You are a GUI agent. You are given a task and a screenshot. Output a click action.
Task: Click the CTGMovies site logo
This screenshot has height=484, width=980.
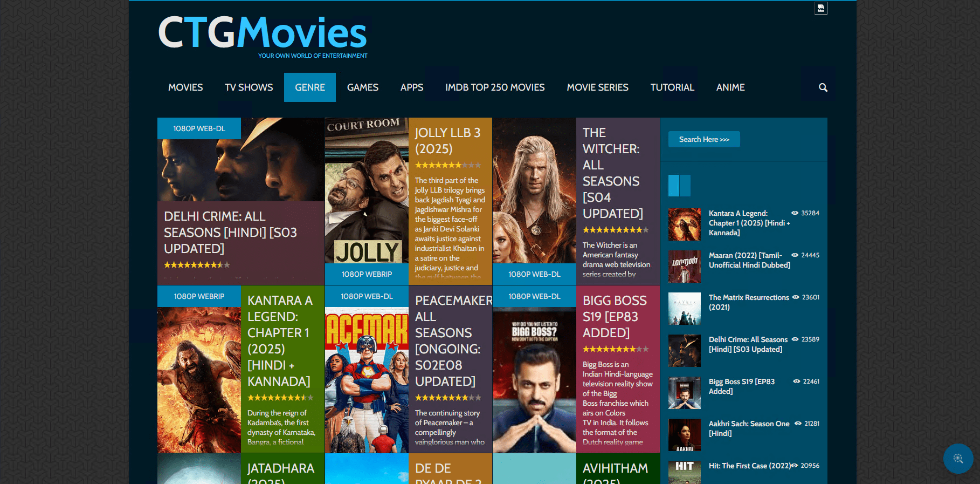(x=263, y=36)
